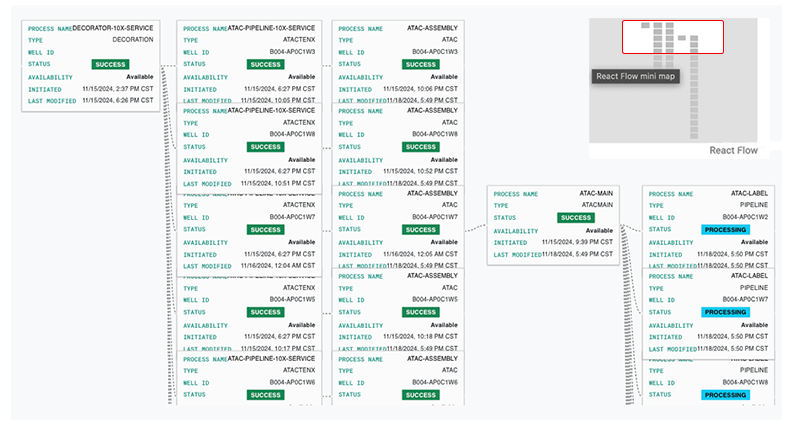Click the red viewport rectangle in the minimap
Image resolution: width=800 pixels, height=430 pixels.
pyautogui.click(x=672, y=37)
